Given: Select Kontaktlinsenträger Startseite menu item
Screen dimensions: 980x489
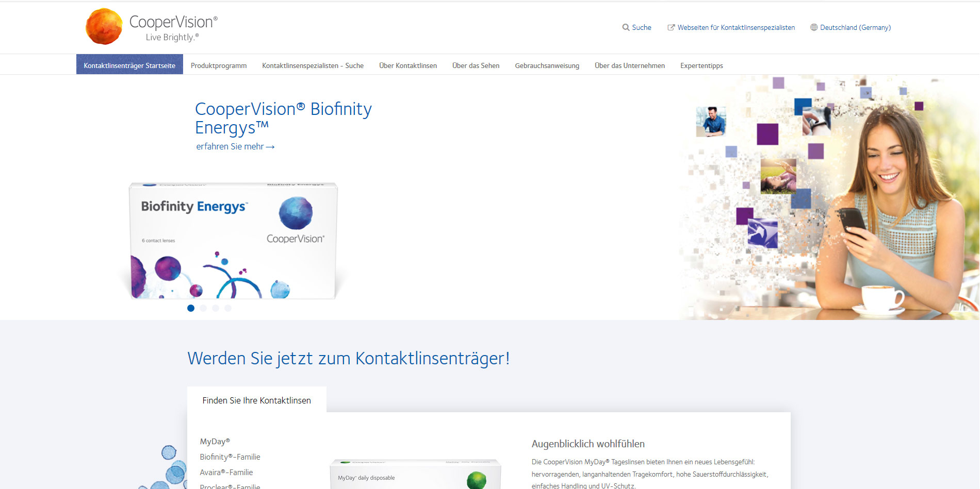Looking at the screenshot, I should pos(129,65).
